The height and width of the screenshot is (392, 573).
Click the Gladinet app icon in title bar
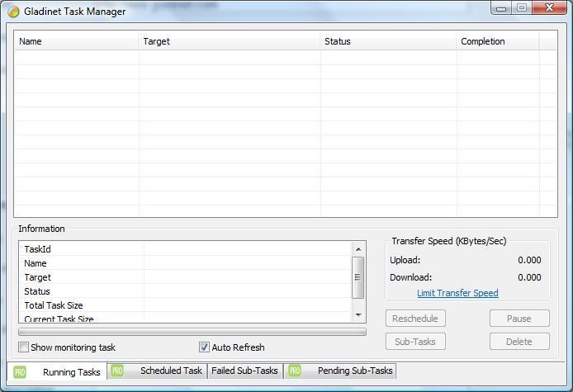click(x=13, y=12)
